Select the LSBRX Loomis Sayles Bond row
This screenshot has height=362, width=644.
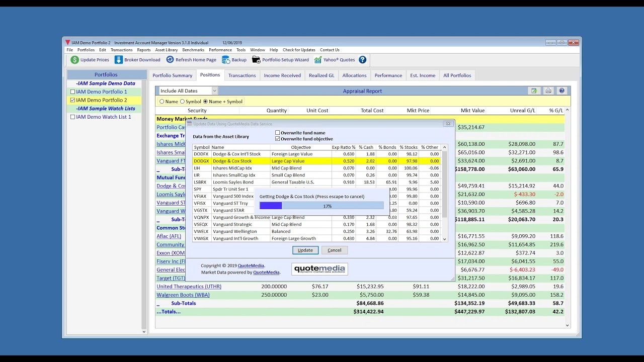click(316, 182)
